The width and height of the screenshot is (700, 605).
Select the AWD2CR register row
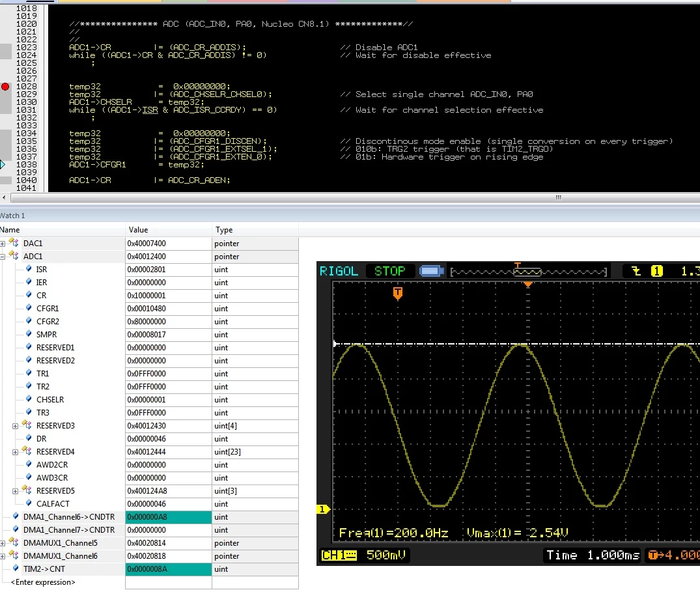(149, 465)
